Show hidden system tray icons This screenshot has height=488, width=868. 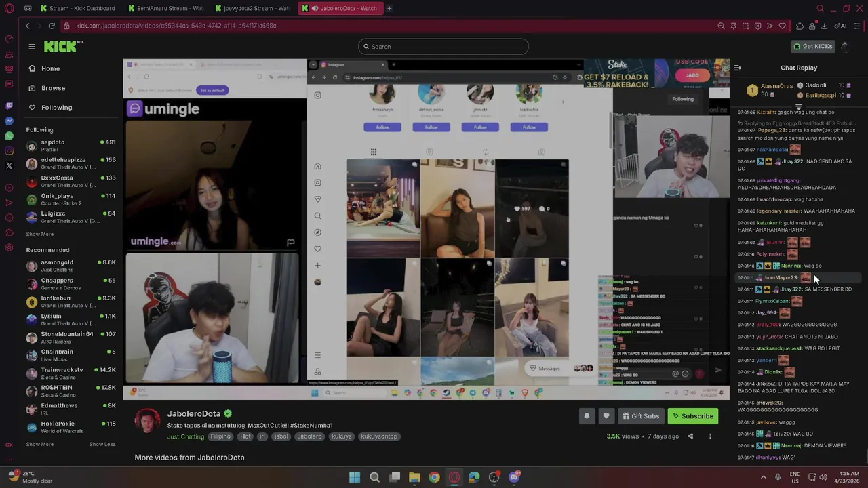763,477
